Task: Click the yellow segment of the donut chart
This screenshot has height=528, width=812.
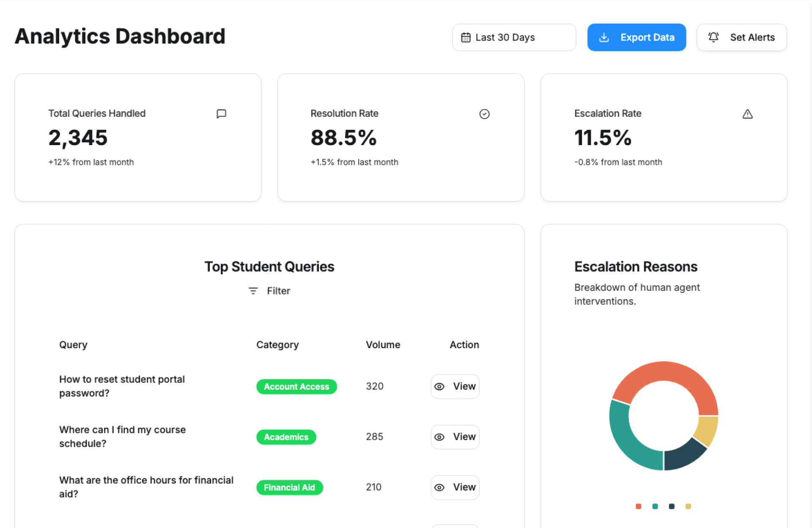Action: pos(707,430)
